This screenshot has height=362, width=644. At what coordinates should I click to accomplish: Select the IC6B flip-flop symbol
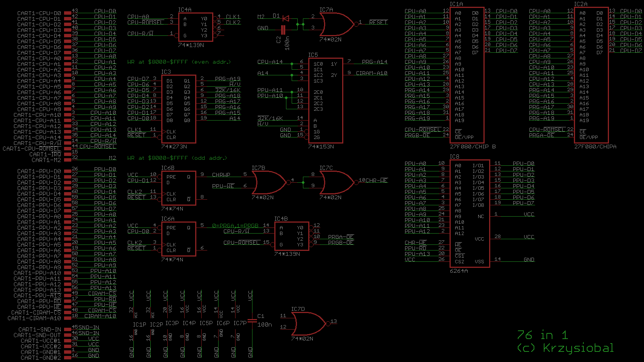tap(179, 188)
